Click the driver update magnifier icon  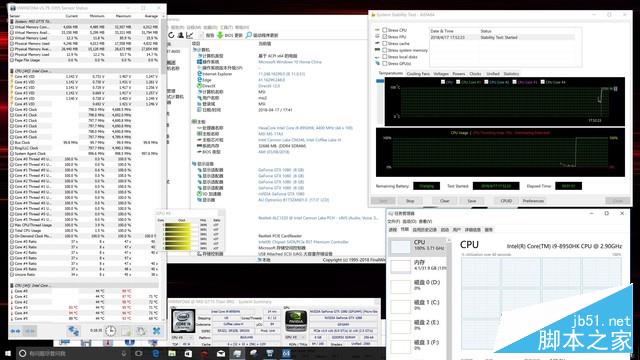(x=249, y=36)
